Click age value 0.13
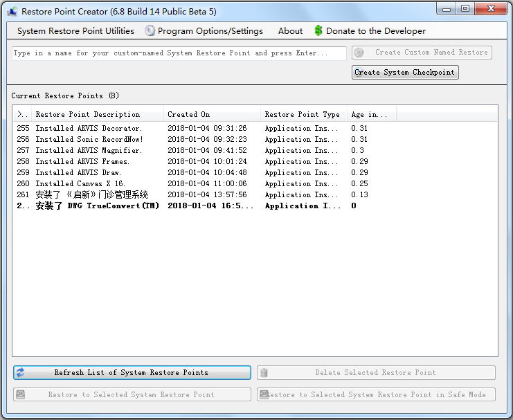Image resolution: width=513 pixels, height=420 pixels. tap(359, 194)
